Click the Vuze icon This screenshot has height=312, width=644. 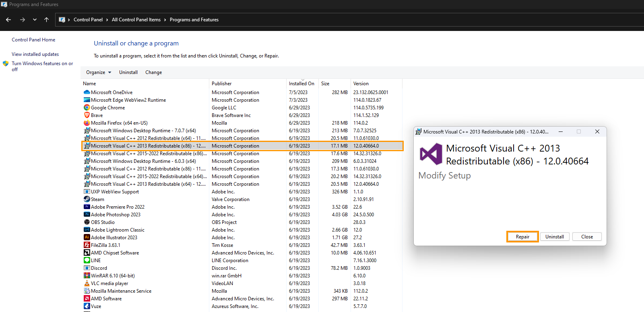(87, 306)
